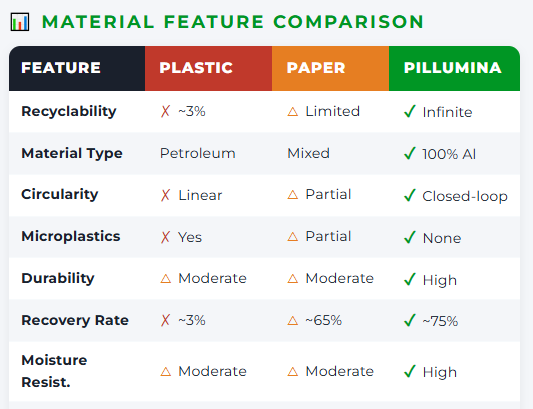Click the red X icon beside Yes
The width and height of the screenshot is (533, 409).
coord(166,237)
